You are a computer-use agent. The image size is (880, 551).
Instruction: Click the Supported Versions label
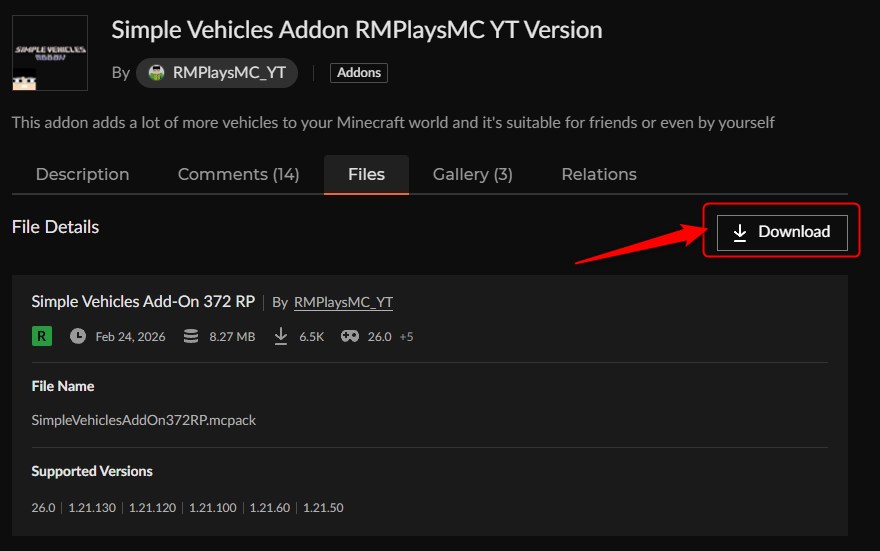(x=92, y=471)
